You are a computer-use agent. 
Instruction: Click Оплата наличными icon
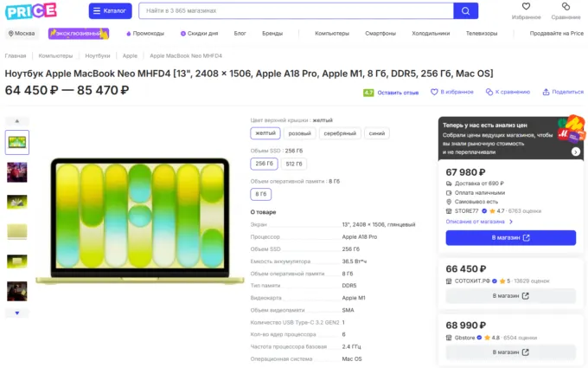[x=449, y=192]
